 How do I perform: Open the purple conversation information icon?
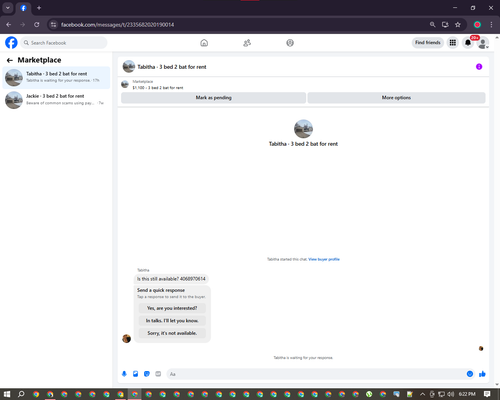479,67
